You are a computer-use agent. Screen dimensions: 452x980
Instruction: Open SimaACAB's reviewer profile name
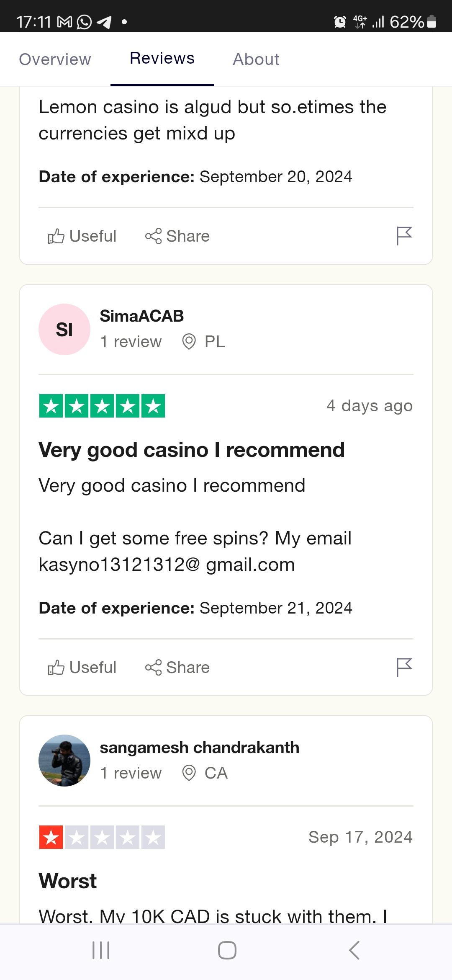point(141,316)
